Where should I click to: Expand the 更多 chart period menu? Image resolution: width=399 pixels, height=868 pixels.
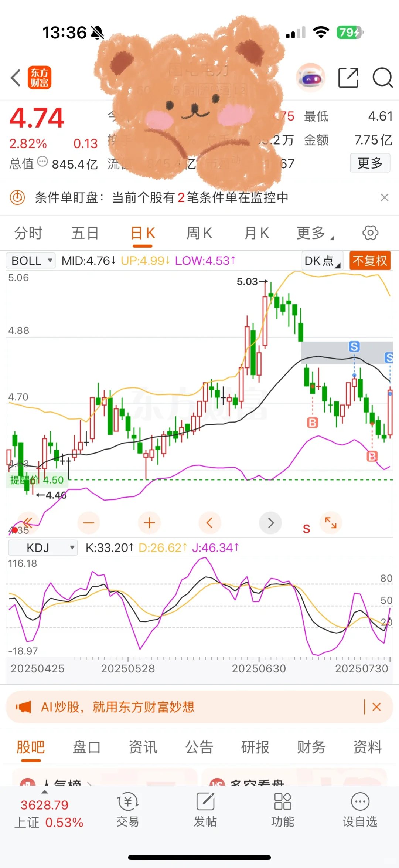tap(315, 233)
